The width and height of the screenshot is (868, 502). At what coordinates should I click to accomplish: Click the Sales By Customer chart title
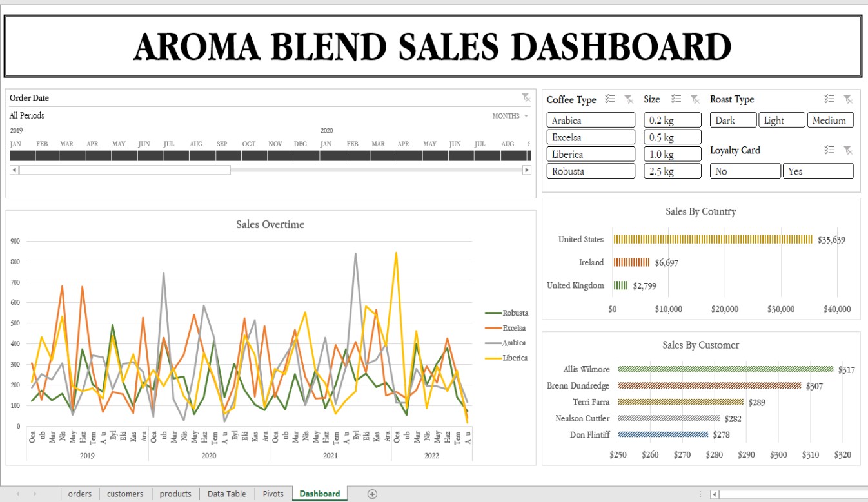tap(701, 345)
